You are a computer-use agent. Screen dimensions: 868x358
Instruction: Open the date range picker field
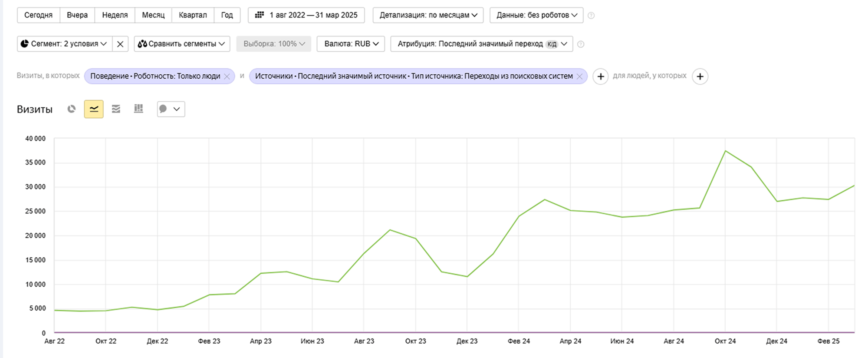pos(306,15)
